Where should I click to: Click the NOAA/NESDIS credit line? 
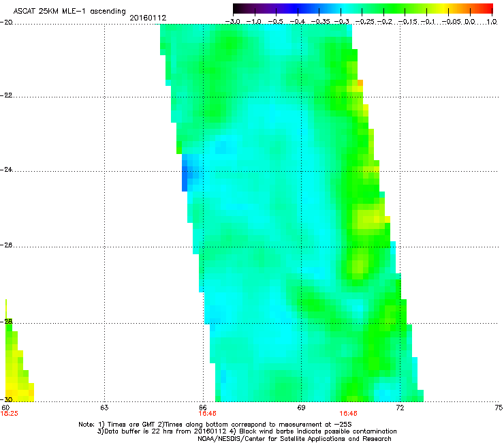tap(294, 439)
